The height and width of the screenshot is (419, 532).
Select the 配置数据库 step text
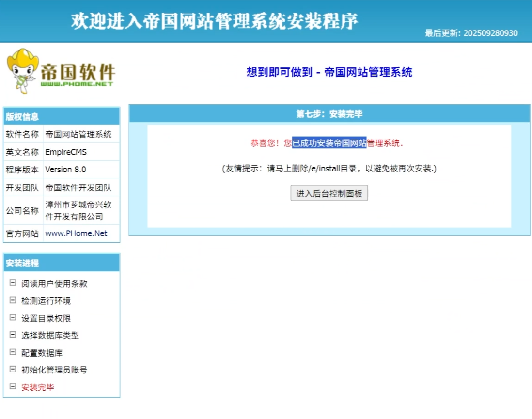click(x=42, y=353)
